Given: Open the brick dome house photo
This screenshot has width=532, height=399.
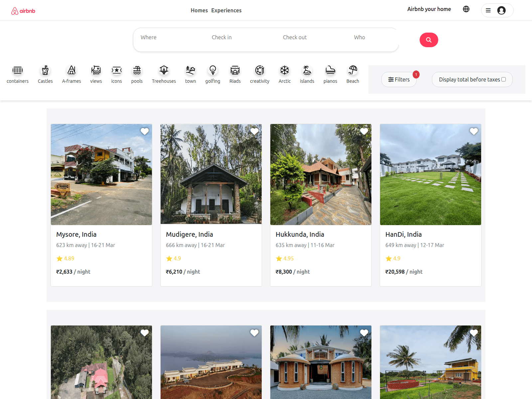Looking at the screenshot, I should point(321,362).
